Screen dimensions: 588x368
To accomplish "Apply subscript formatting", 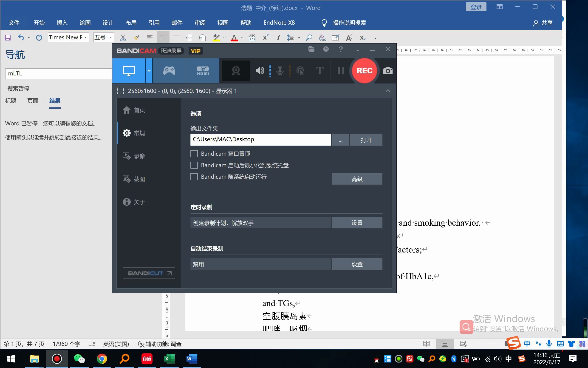I will pos(362,38).
